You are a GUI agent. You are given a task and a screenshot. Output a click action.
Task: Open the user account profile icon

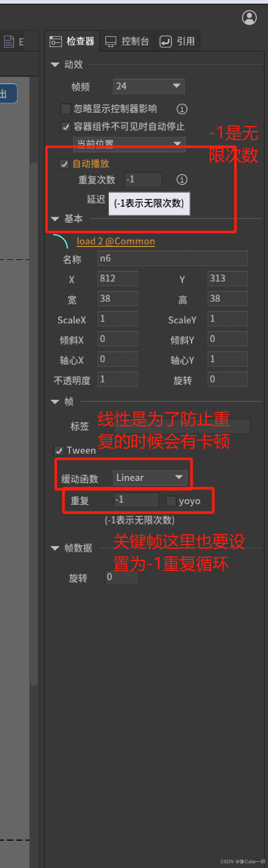tap(249, 18)
